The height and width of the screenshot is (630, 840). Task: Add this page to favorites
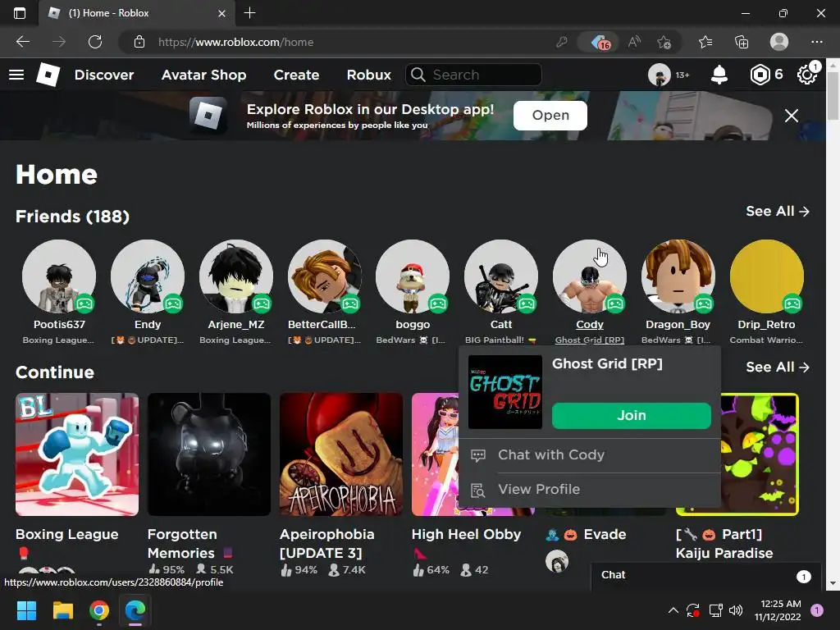pyautogui.click(x=664, y=42)
